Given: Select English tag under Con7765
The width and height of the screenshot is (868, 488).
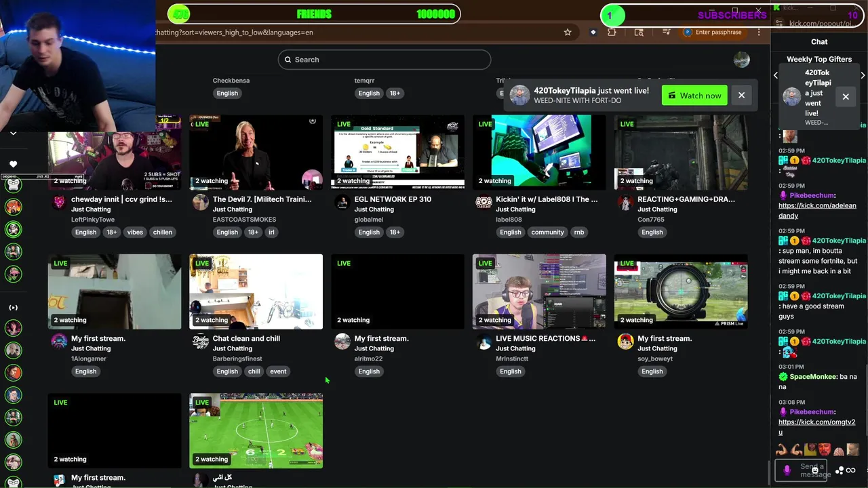Looking at the screenshot, I should [652, 232].
